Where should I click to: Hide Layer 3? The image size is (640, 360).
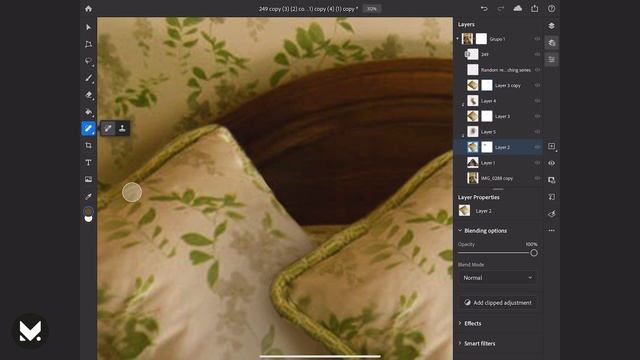pyautogui.click(x=537, y=116)
